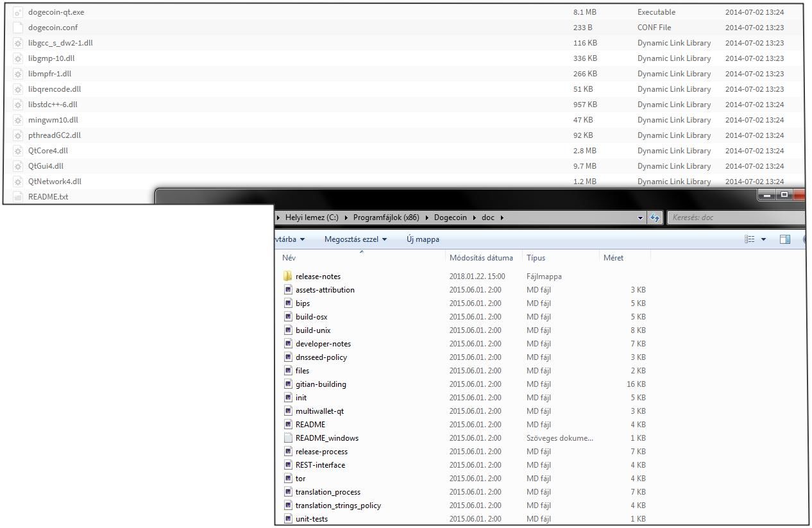Expand the breadcrumb arrow after Programfájlok (x86)
The height and width of the screenshot is (528, 812).
[x=427, y=217]
